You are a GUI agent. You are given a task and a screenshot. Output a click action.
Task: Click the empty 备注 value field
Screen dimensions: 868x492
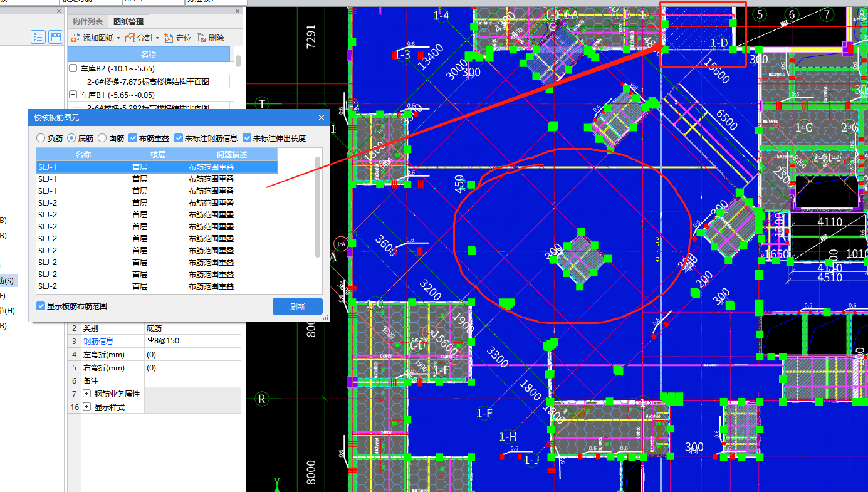pos(192,380)
